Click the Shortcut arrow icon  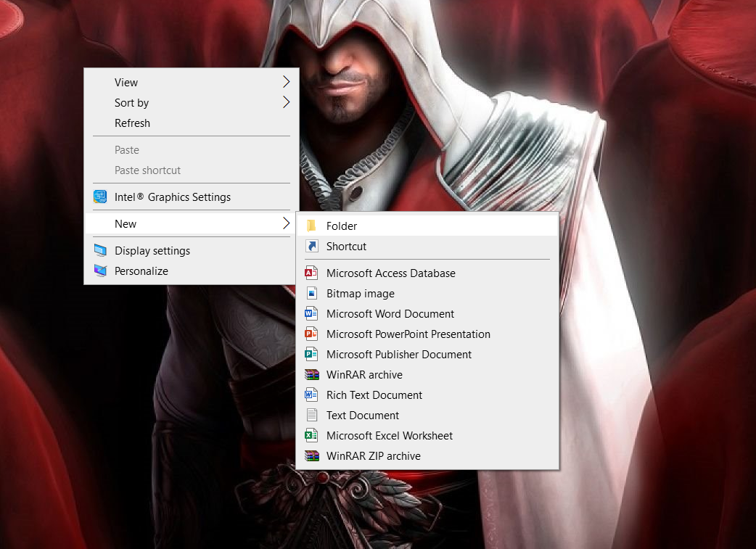(x=311, y=247)
